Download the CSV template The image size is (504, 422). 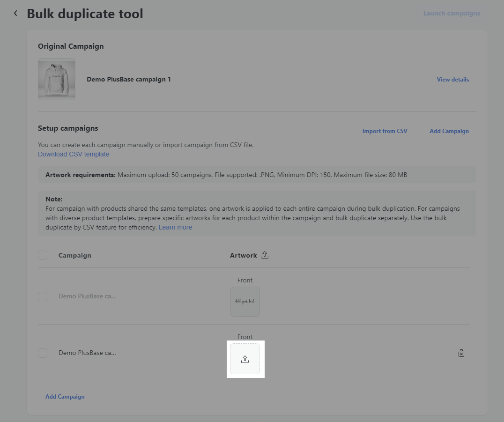coord(74,154)
